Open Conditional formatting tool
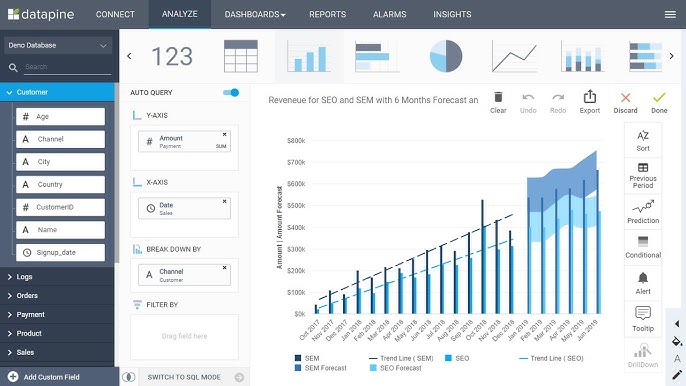Image resolution: width=686 pixels, height=386 pixels. [643, 247]
